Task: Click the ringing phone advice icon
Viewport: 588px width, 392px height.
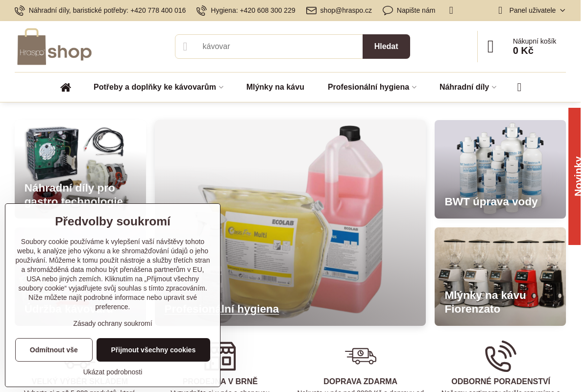Action: [x=500, y=356]
